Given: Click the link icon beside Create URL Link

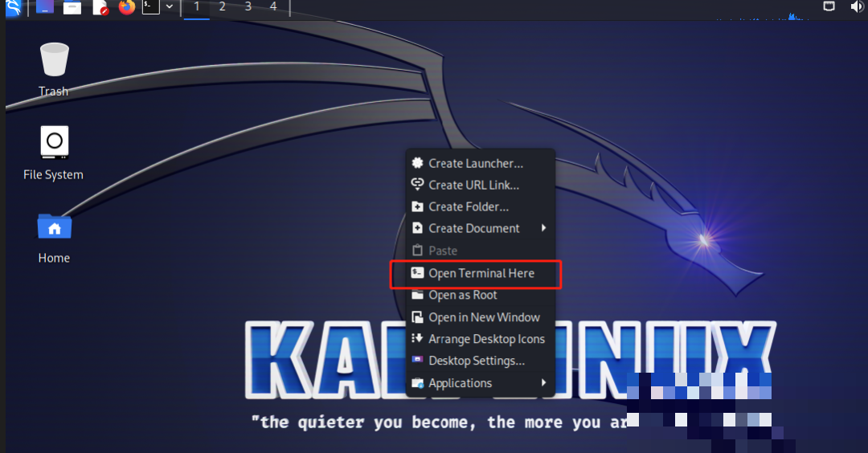Looking at the screenshot, I should (417, 184).
